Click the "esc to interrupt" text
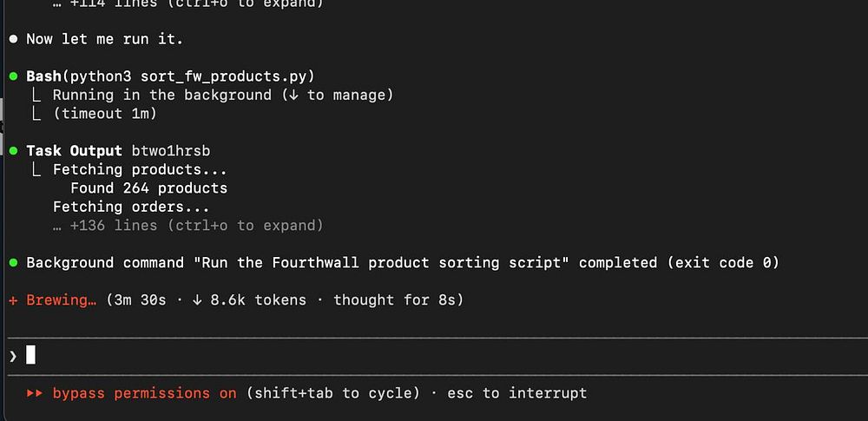The width and height of the screenshot is (868, 421). (516, 393)
